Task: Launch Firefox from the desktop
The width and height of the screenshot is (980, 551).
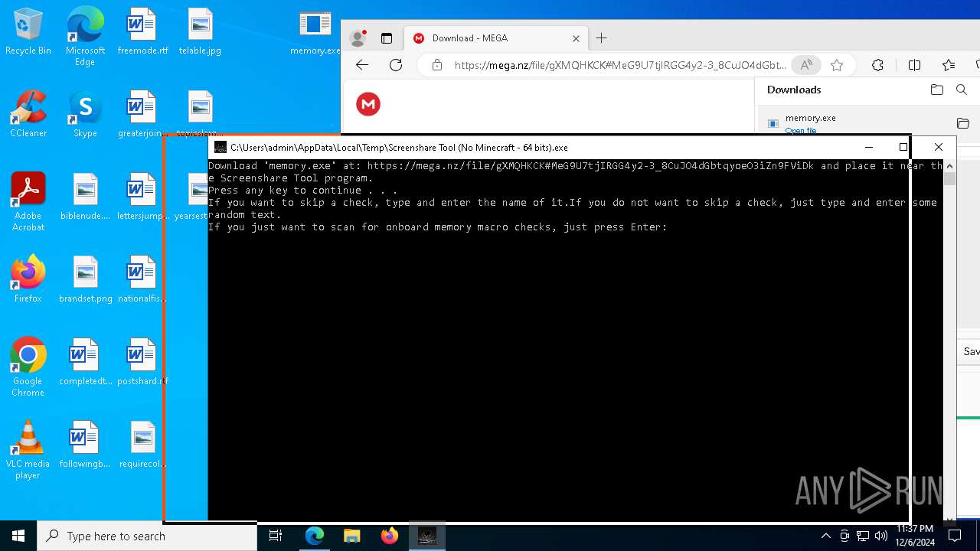Action: (28, 279)
